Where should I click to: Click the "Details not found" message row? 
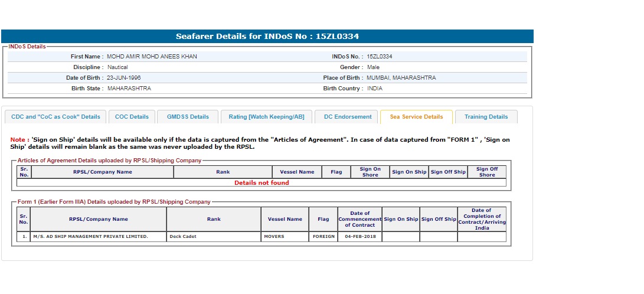(x=261, y=183)
